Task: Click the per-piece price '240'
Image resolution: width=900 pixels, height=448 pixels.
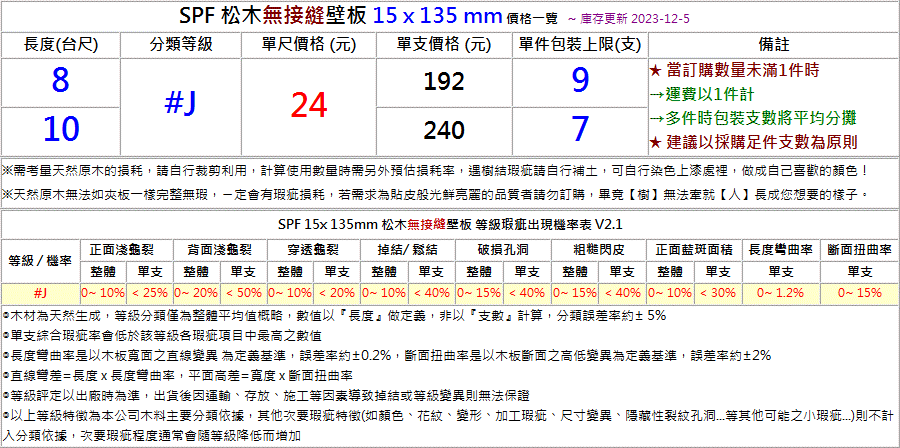Action: point(444,131)
